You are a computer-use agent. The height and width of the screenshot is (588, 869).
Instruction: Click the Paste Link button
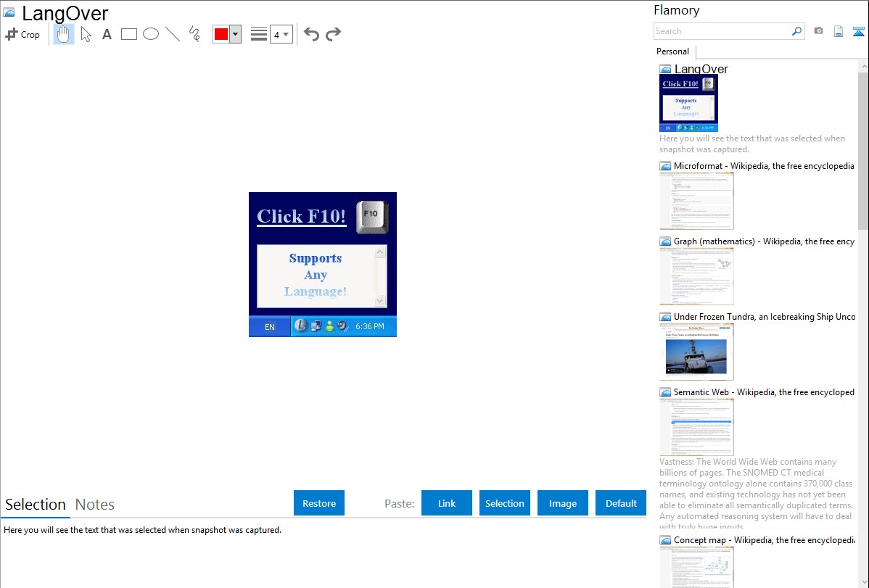coord(447,503)
